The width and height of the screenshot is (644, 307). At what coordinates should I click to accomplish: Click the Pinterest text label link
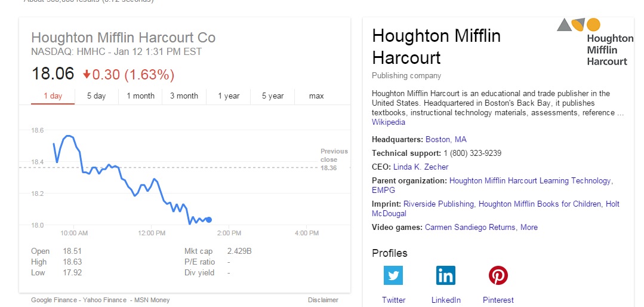pyautogui.click(x=498, y=300)
